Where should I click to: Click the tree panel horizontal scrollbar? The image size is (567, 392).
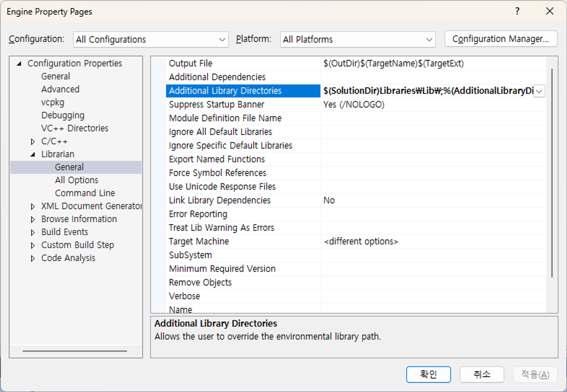point(75,351)
